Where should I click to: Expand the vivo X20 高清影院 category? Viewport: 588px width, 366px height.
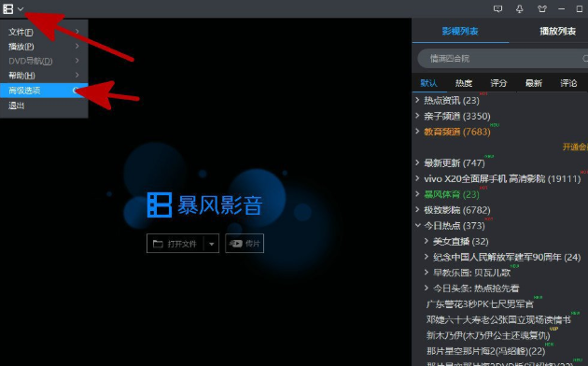click(x=417, y=178)
